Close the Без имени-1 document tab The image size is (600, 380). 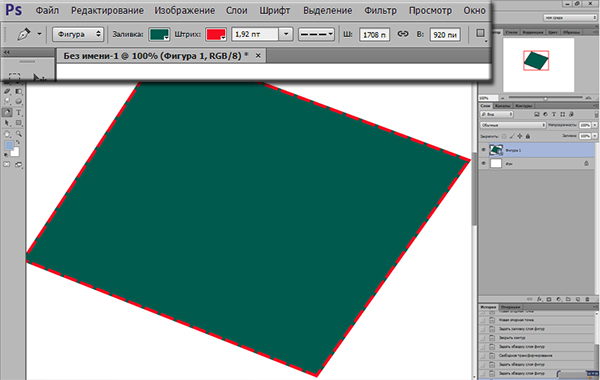[258, 56]
